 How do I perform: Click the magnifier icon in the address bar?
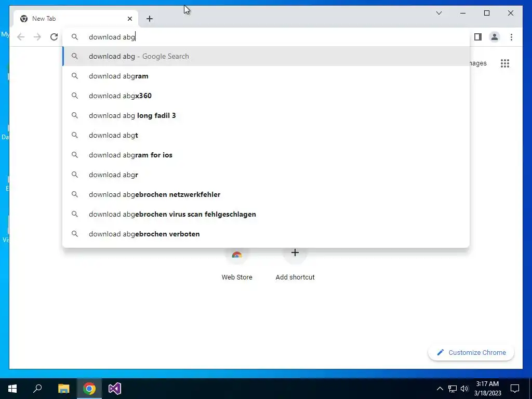[x=75, y=37]
